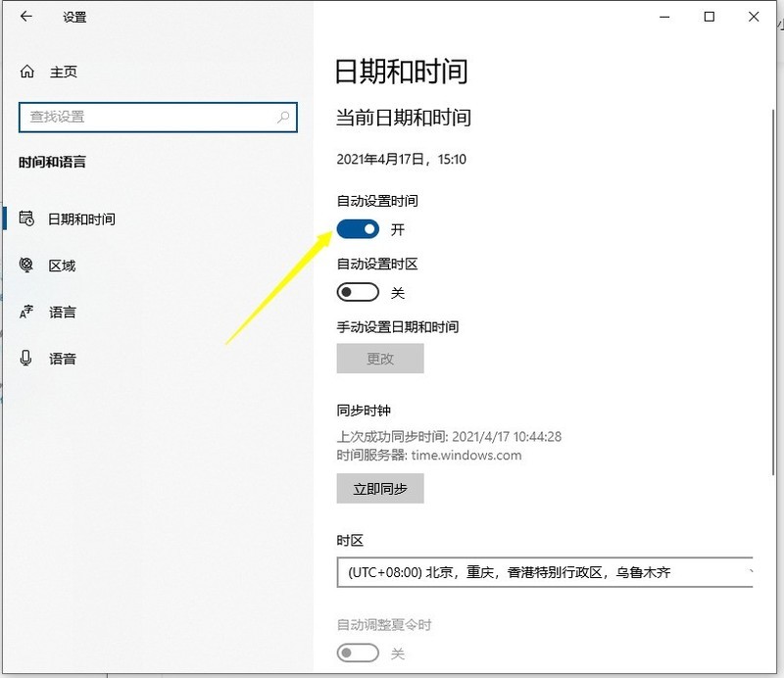Click the back arrow in the title bar

24,17
